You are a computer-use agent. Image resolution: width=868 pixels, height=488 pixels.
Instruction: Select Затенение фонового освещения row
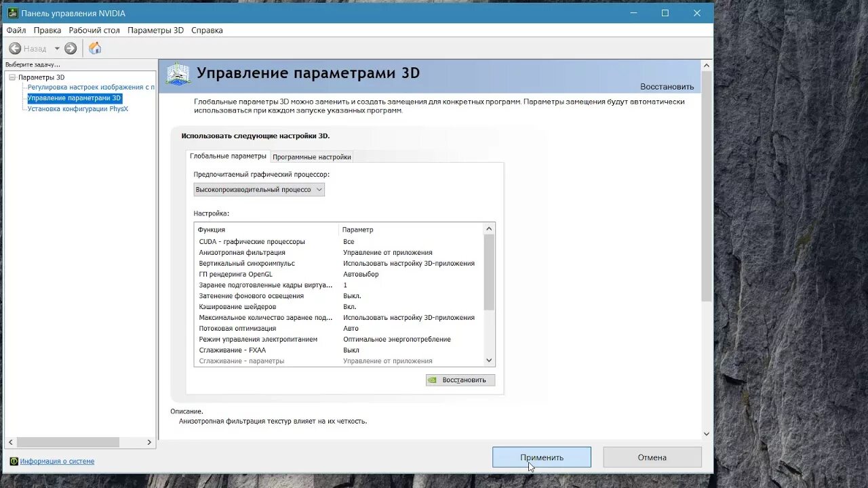(339, 296)
